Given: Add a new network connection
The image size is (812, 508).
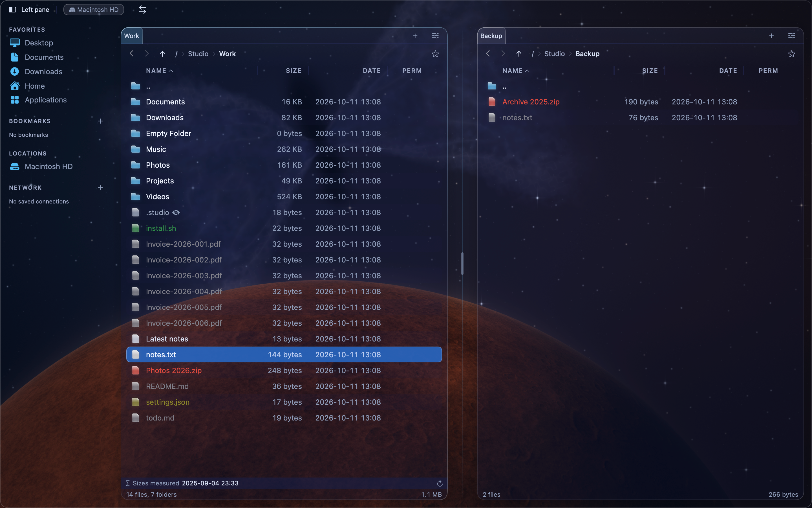Looking at the screenshot, I should coord(100,187).
